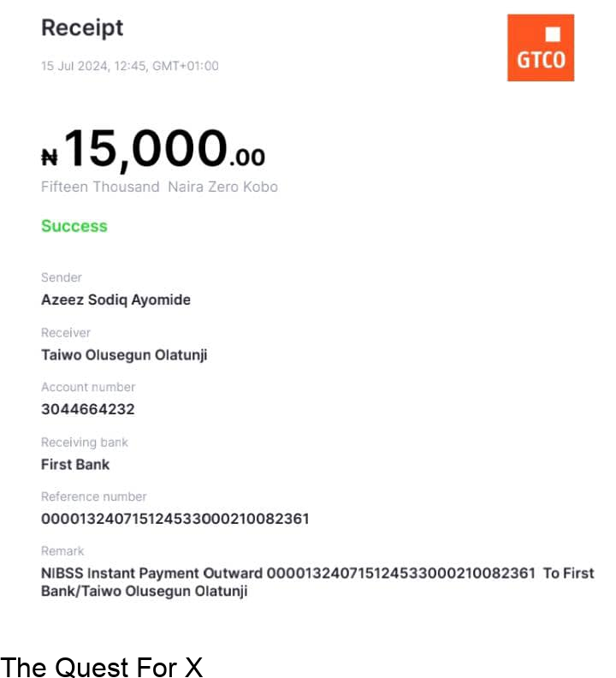
Task: Select sender name Azeez Sodiq Ayomide
Action: pos(115,300)
